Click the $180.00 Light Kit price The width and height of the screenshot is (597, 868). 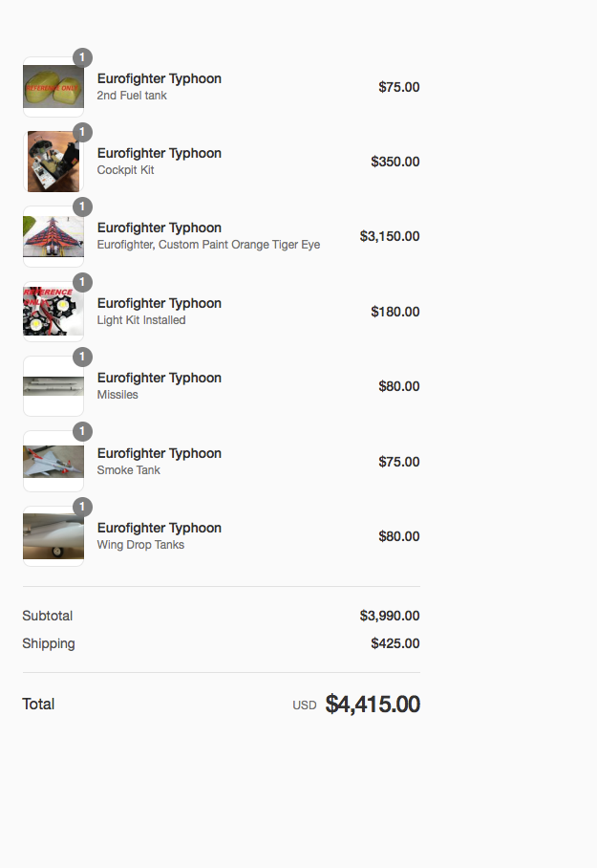point(395,312)
